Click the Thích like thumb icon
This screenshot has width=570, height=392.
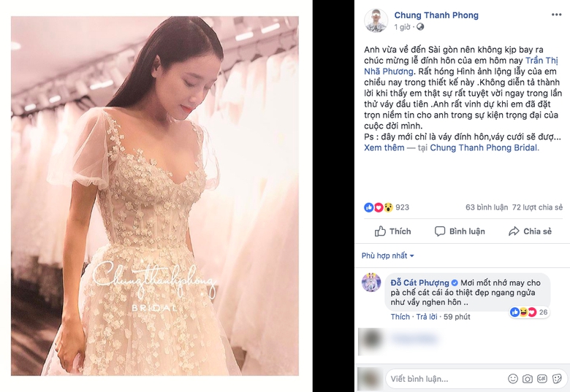380,231
